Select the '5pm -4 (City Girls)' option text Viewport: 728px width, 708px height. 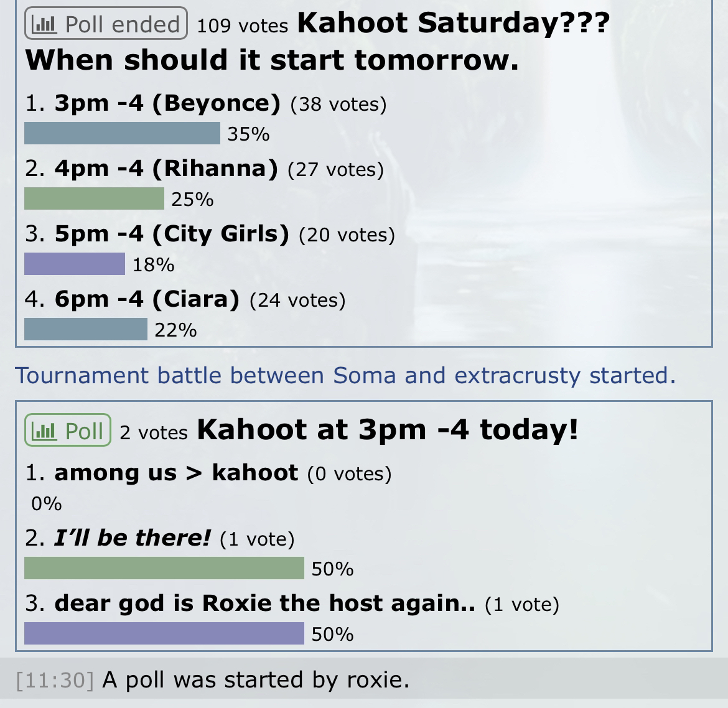pos(172,234)
